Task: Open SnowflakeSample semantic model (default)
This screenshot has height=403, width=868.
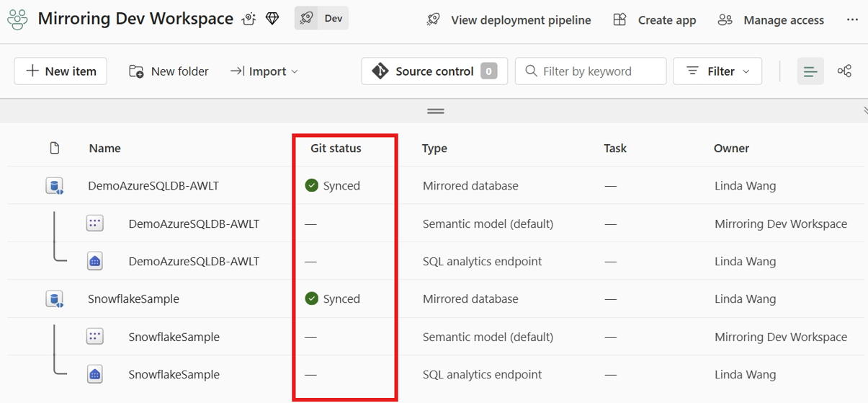Action: click(x=174, y=337)
